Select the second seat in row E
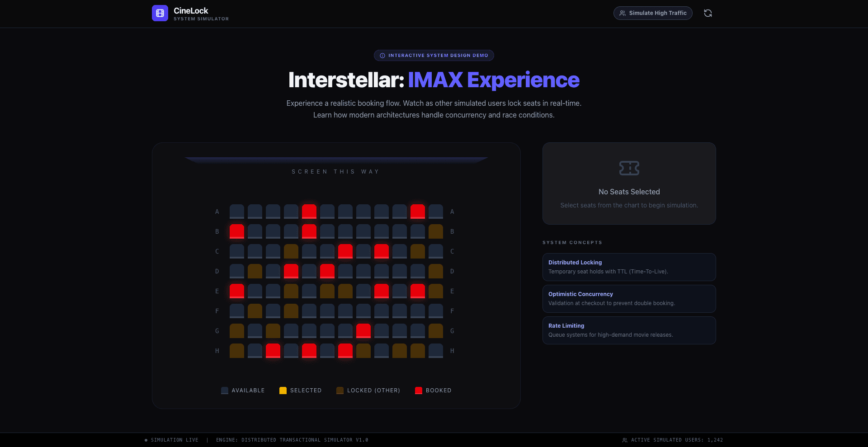Image resolution: width=868 pixels, height=447 pixels. tap(255, 291)
